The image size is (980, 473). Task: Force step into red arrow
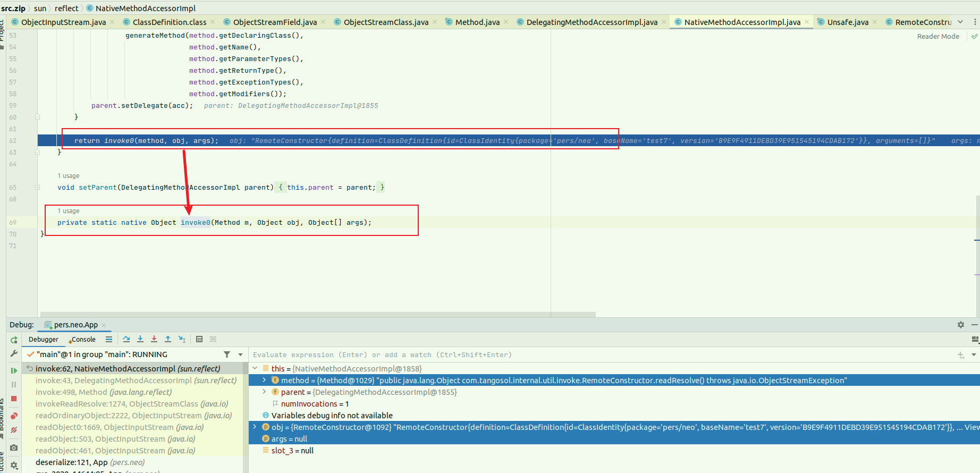(x=154, y=339)
